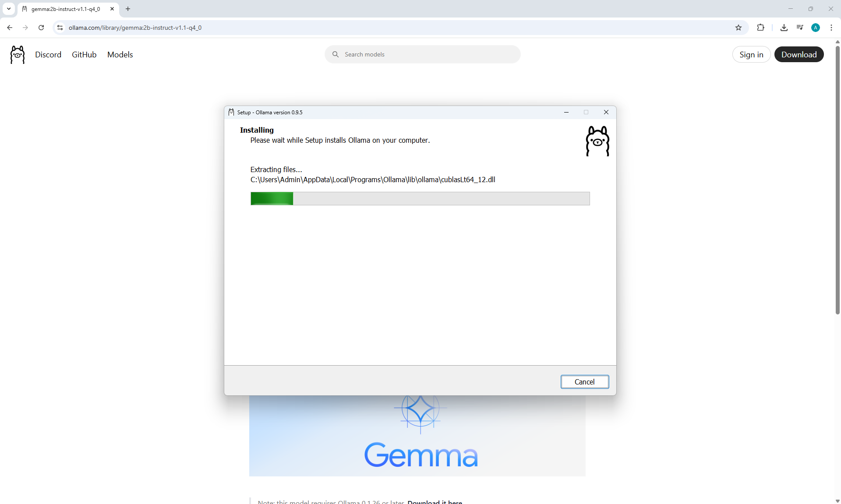This screenshot has height=504, width=841.
Task: Open a new browser tab
Action: 128,9
